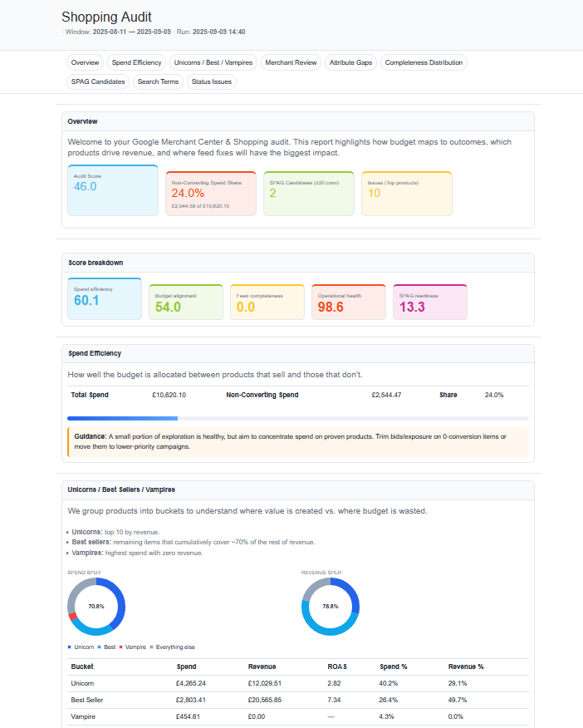583x728 pixels.
Task: Click the Revenue Split donut chart
Action: coord(331,607)
